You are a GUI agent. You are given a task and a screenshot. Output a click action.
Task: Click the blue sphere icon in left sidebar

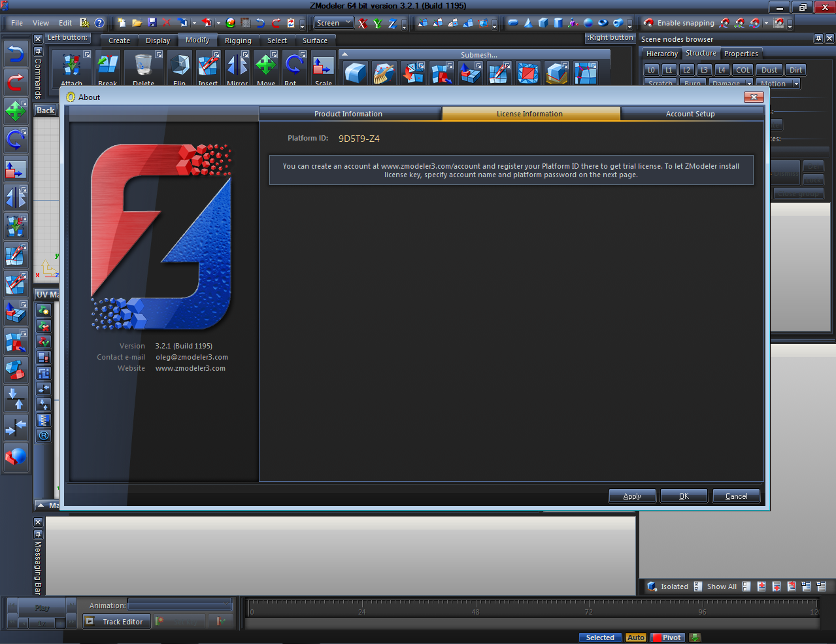[x=16, y=456]
